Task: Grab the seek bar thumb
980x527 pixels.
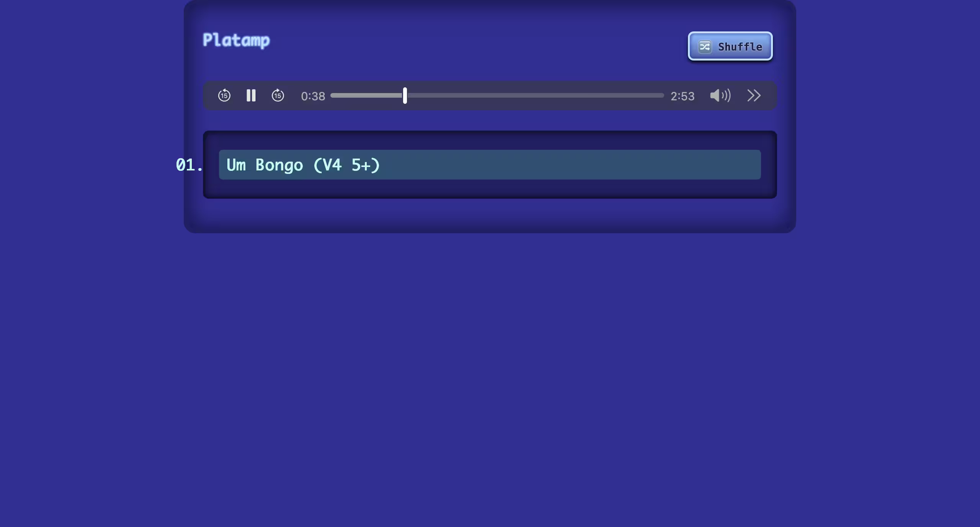Action: 405,95
